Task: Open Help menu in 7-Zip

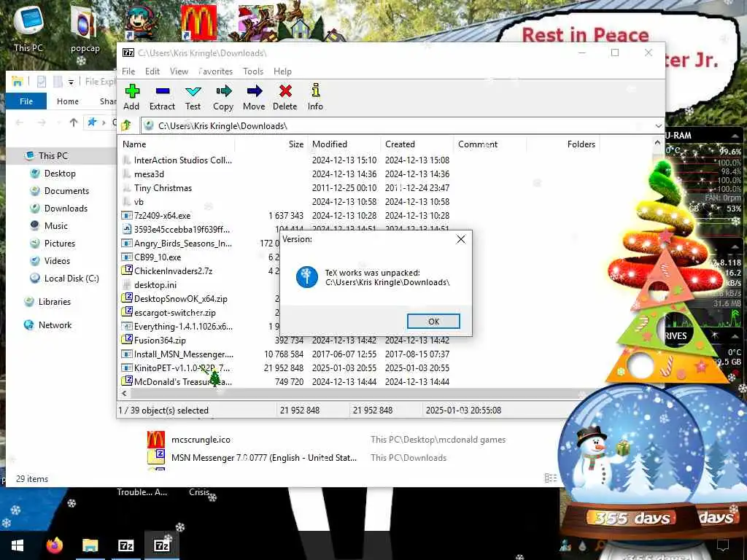Action: point(282,71)
